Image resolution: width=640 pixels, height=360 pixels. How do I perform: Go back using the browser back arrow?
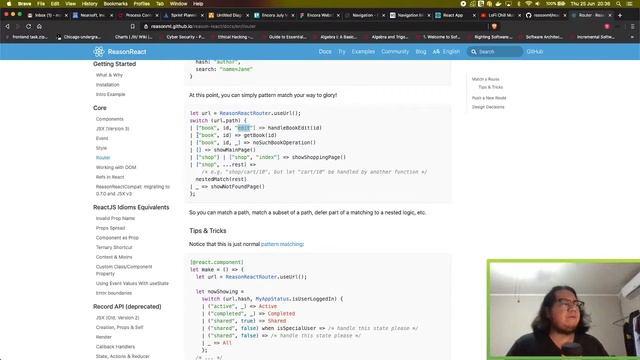[7, 27]
